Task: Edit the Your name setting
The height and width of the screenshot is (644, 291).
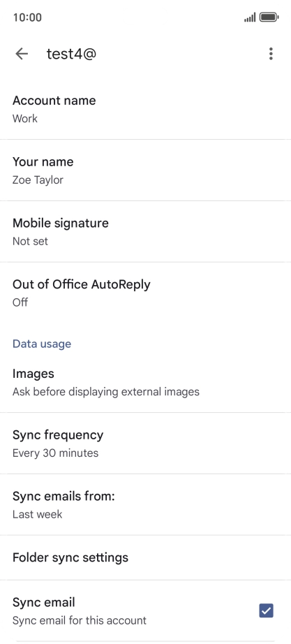Action: tap(145, 170)
